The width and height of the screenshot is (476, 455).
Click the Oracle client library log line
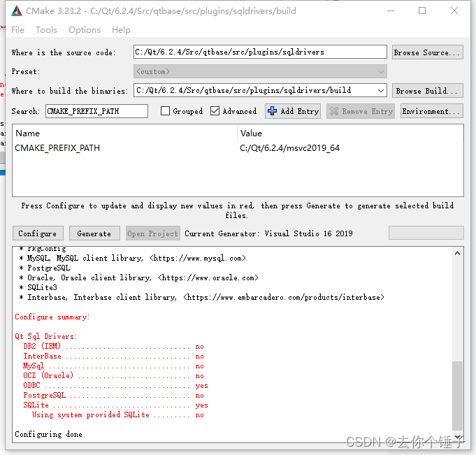coord(138,277)
